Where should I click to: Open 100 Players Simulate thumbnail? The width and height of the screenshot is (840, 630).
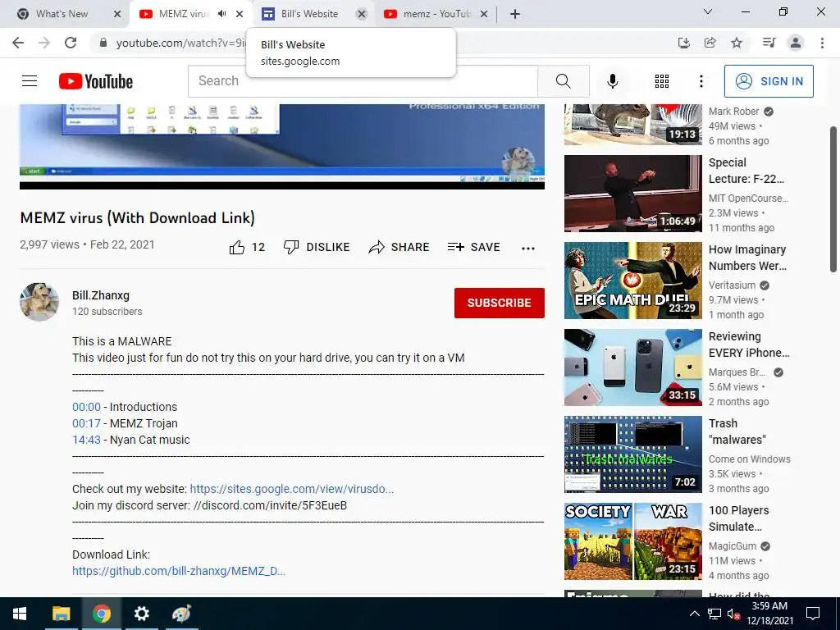click(632, 541)
